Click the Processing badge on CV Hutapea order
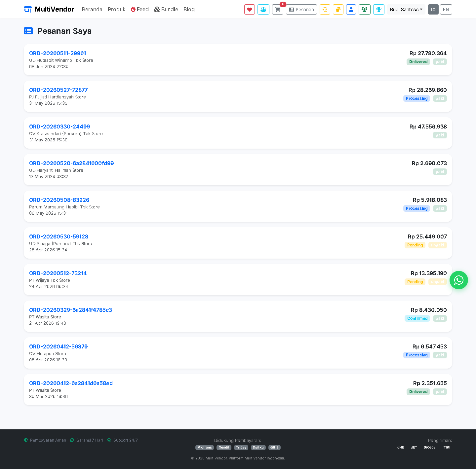476x469 pixels. point(416,355)
